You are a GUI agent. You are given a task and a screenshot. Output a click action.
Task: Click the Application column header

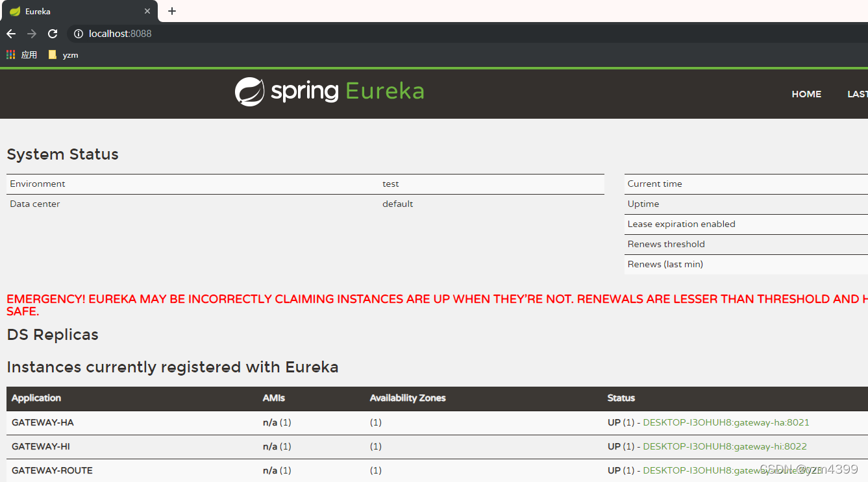[x=36, y=398]
